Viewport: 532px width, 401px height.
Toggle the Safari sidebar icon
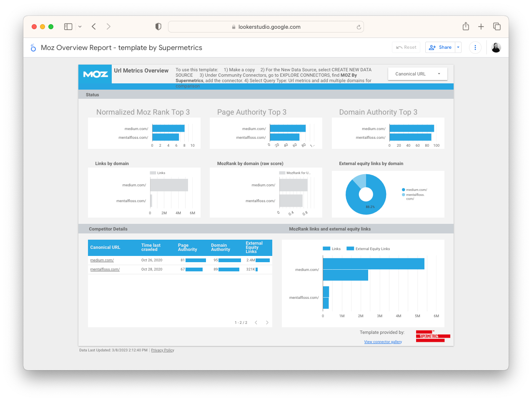click(68, 27)
